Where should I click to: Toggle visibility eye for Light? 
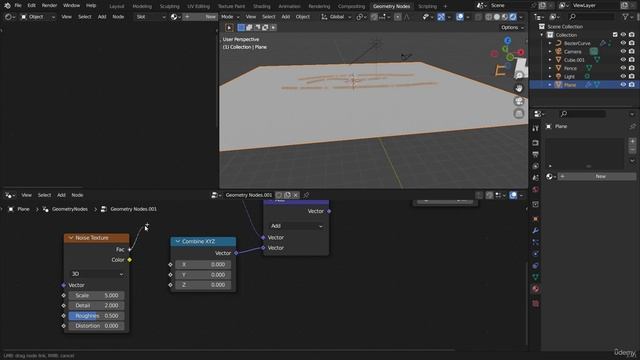point(623,76)
